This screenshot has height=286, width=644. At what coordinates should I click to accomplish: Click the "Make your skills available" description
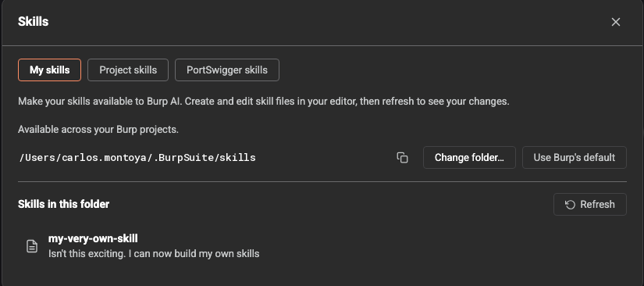(264, 102)
